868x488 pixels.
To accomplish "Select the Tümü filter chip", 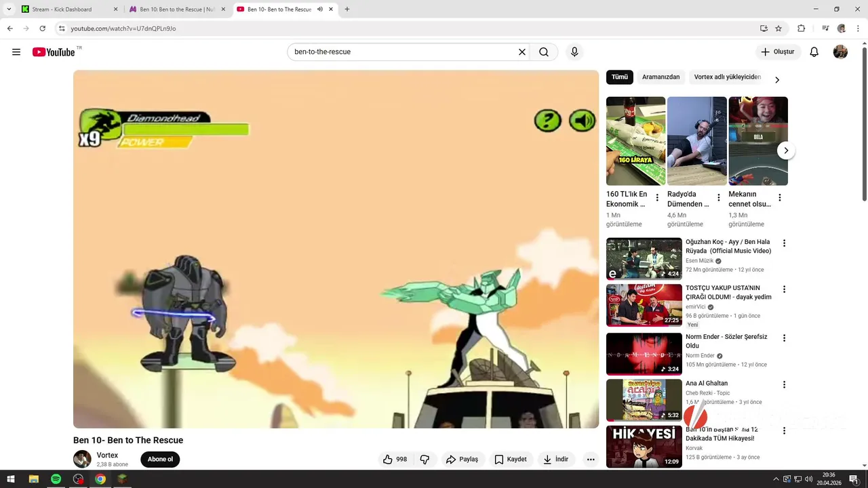I will [620, 77].
